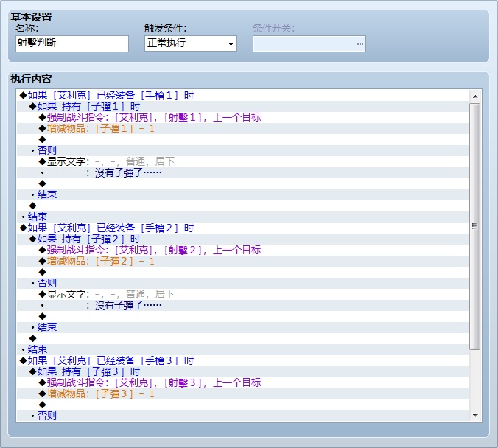Select the 否则 row under 子彈3 branch
498x448 pixels.
[x=242, y=416]
